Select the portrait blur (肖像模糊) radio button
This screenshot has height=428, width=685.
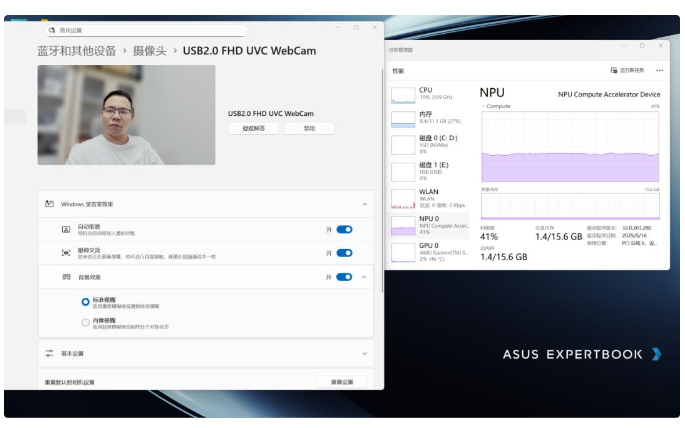pyautogui.click(x=85, y=323)
